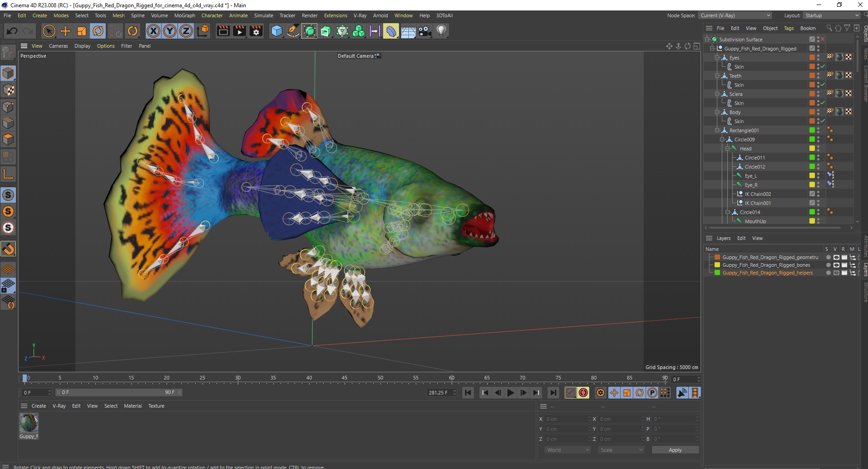Open material manager Texture menu
868x469 pixels.
pos(156,406)
